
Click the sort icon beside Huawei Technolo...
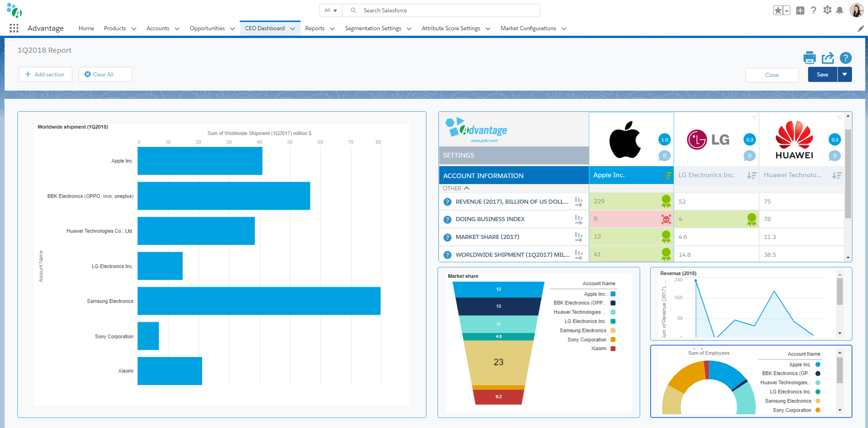(837, 175)
